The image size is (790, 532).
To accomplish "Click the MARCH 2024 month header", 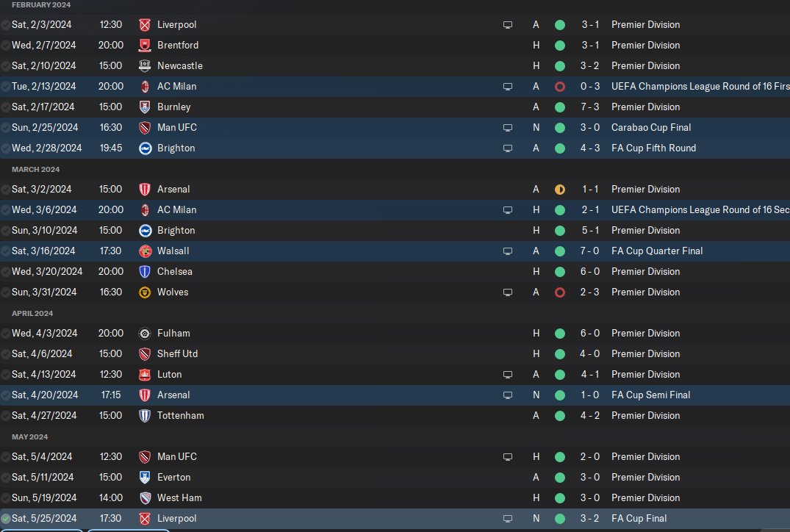I will 35,169.
